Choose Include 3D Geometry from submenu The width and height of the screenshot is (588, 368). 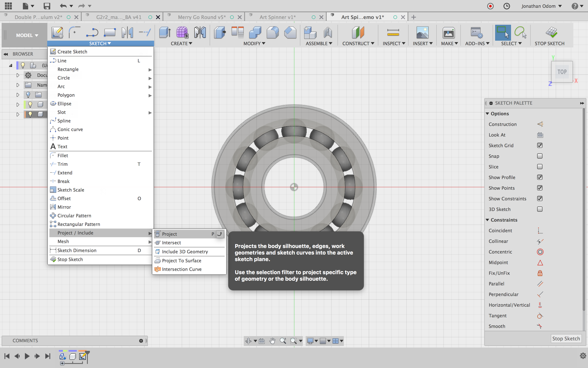(185, 251)
